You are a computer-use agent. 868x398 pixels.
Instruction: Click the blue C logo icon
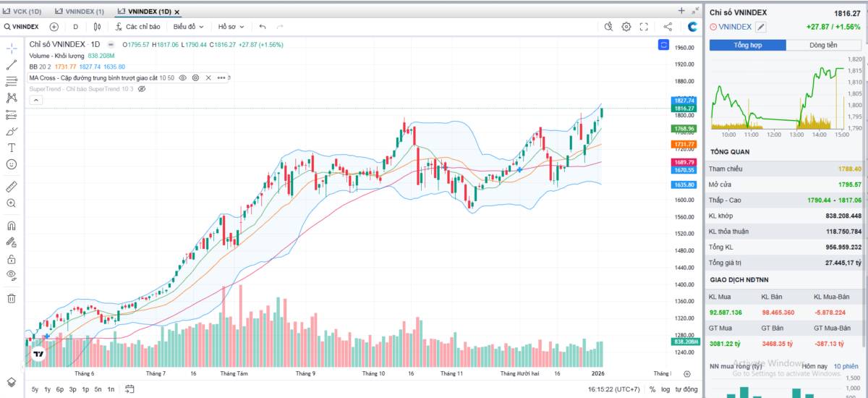point(692,27)
